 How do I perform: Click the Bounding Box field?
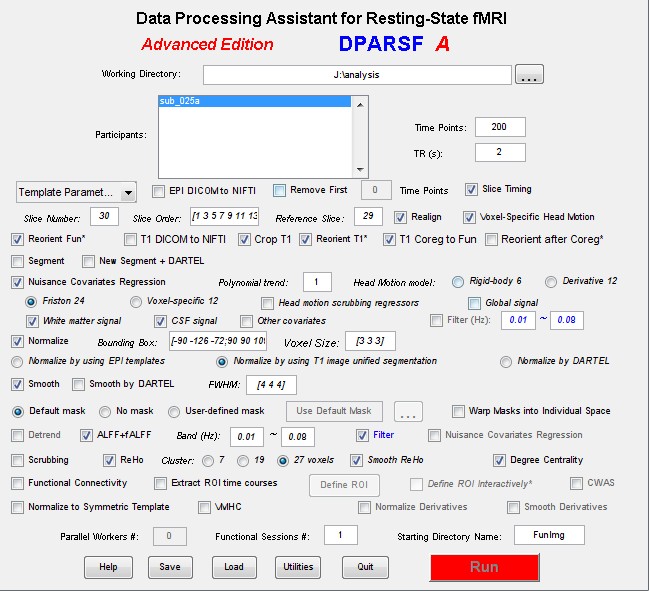[218, 341]
